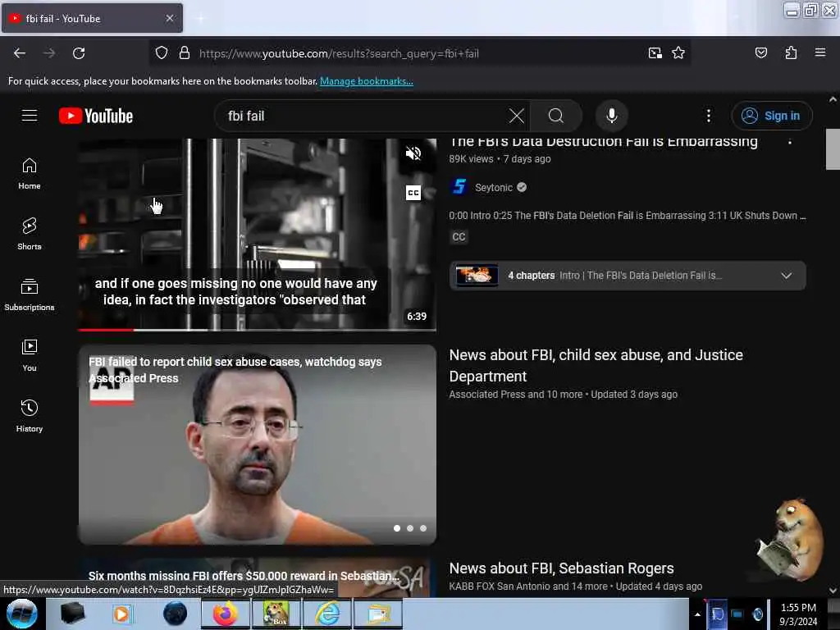The image size is (840, 630).
Task: Expand the 4 chapters dropdown
Action: tap(786, 276)
